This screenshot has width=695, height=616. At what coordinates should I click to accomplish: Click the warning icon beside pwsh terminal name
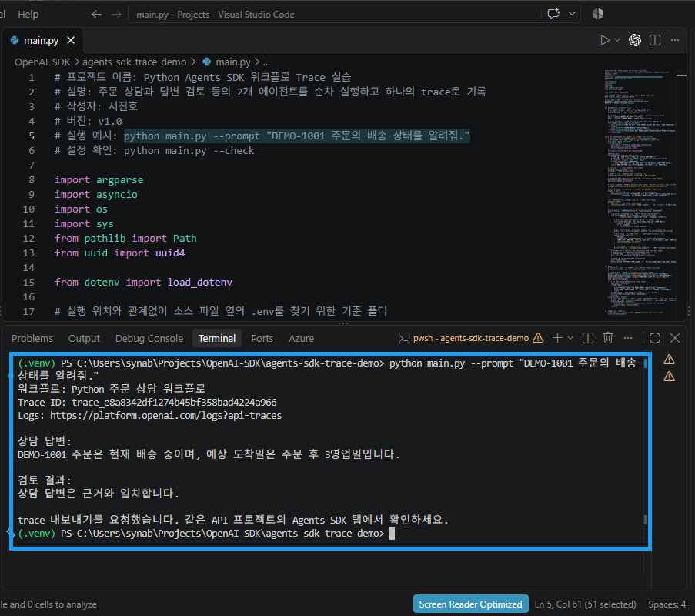[538, 338]
